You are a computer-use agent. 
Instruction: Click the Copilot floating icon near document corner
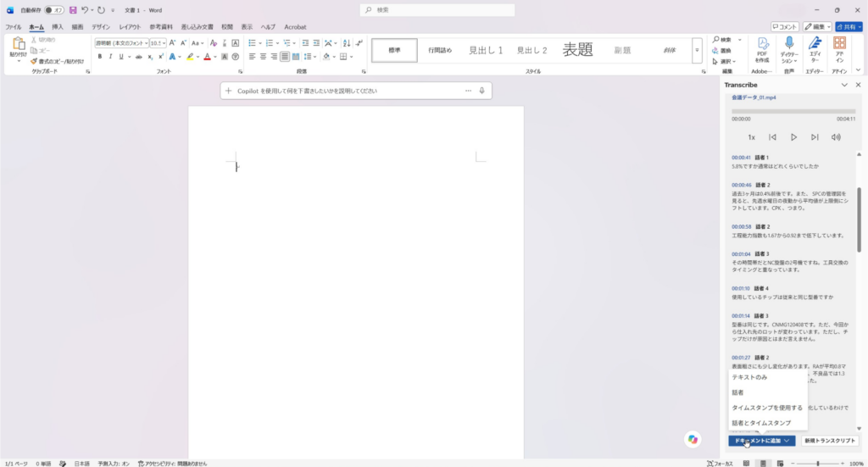(693, 439)
